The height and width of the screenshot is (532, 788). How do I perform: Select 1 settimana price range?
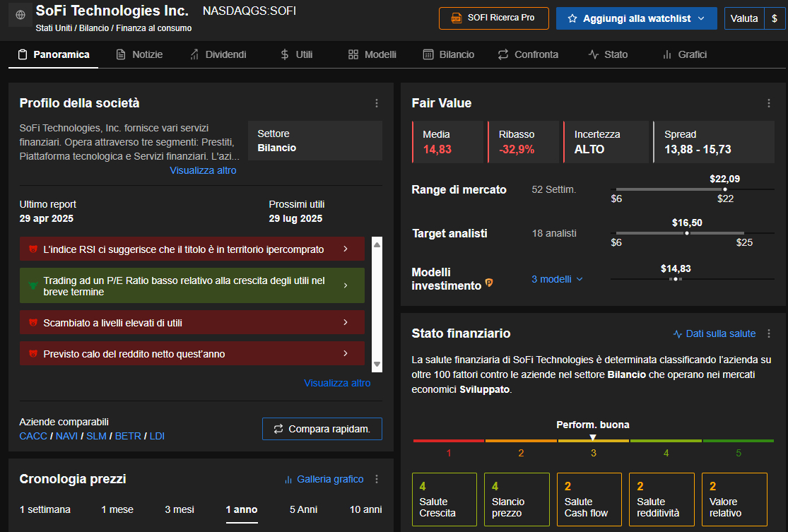tap(45, 509)
